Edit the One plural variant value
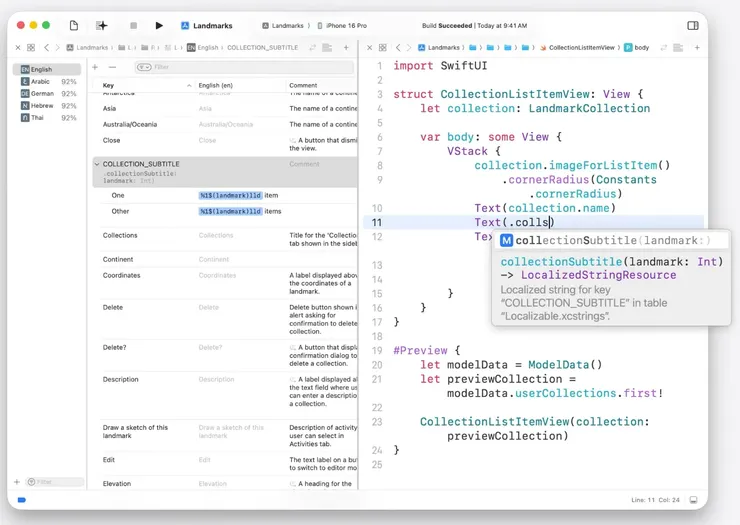 tap(238, 195)
